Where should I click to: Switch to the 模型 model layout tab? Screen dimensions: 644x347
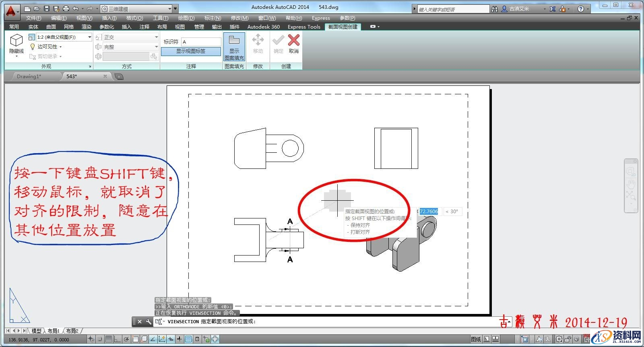(x=36, y=331)
